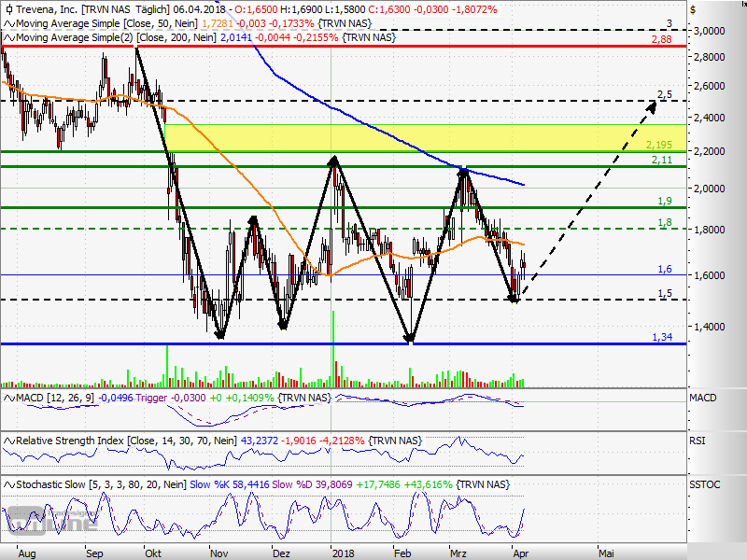Click the curve icon beside Relative Strength Index legend

7,441
